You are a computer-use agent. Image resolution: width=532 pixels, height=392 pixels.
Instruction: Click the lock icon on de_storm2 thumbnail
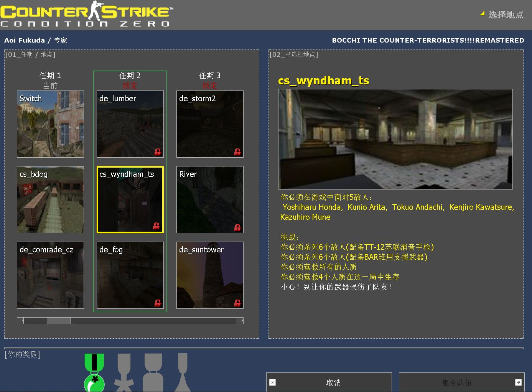[x=237, y=152]
